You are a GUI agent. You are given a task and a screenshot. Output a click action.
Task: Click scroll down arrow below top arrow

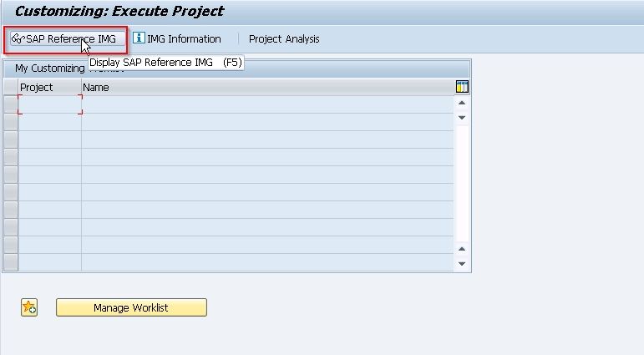(462, 118)
